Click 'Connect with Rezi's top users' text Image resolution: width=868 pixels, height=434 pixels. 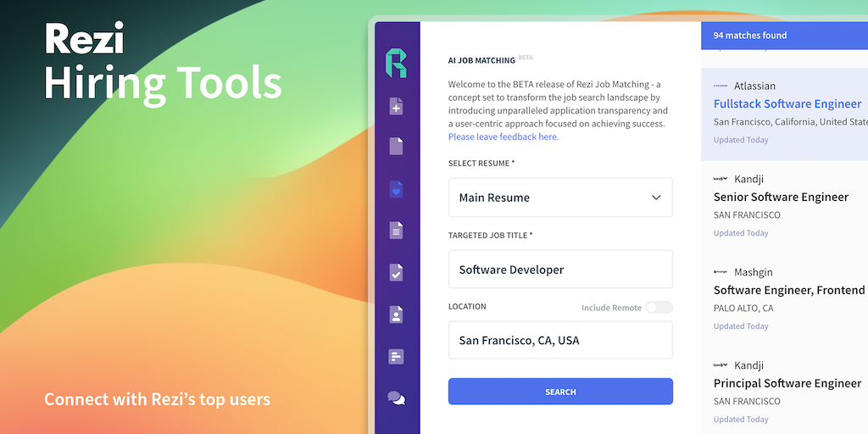click(157, 399)
